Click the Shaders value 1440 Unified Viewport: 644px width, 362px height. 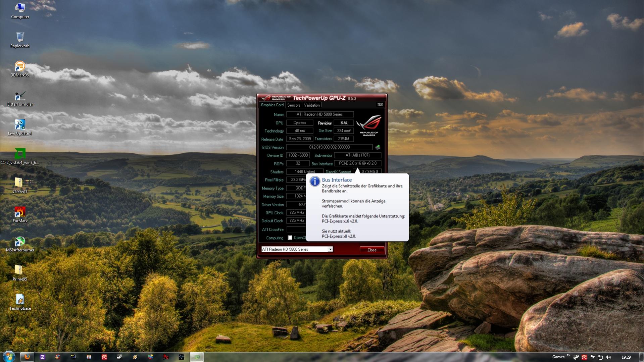pos(305,172)
